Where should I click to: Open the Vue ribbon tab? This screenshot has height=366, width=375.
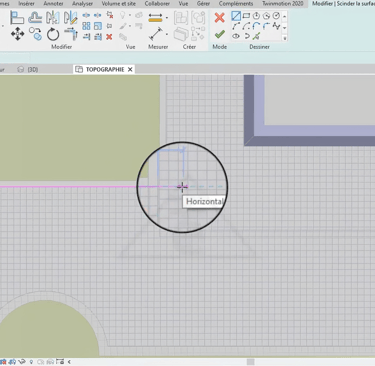(183, 4)
